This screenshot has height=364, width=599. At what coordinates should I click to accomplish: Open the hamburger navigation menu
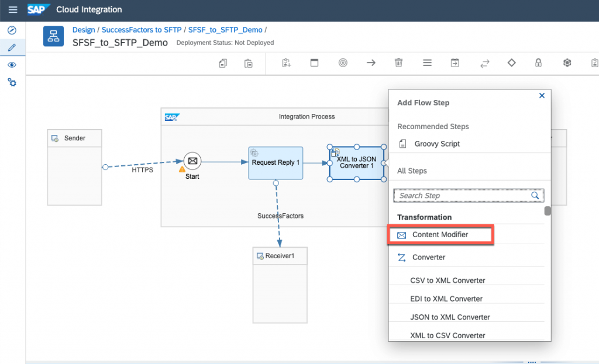pos(13,9)
